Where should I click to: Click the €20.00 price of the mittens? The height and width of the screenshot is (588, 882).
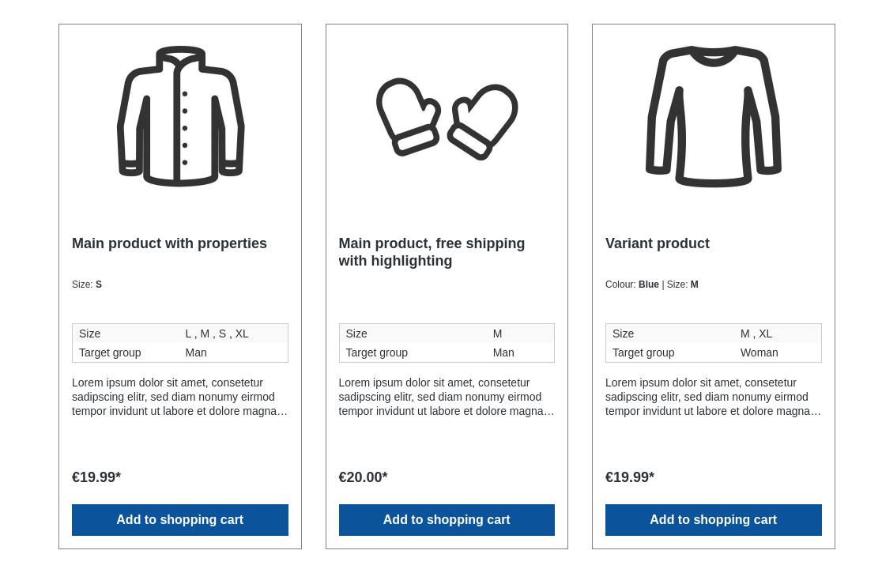(x=363, y=477)
